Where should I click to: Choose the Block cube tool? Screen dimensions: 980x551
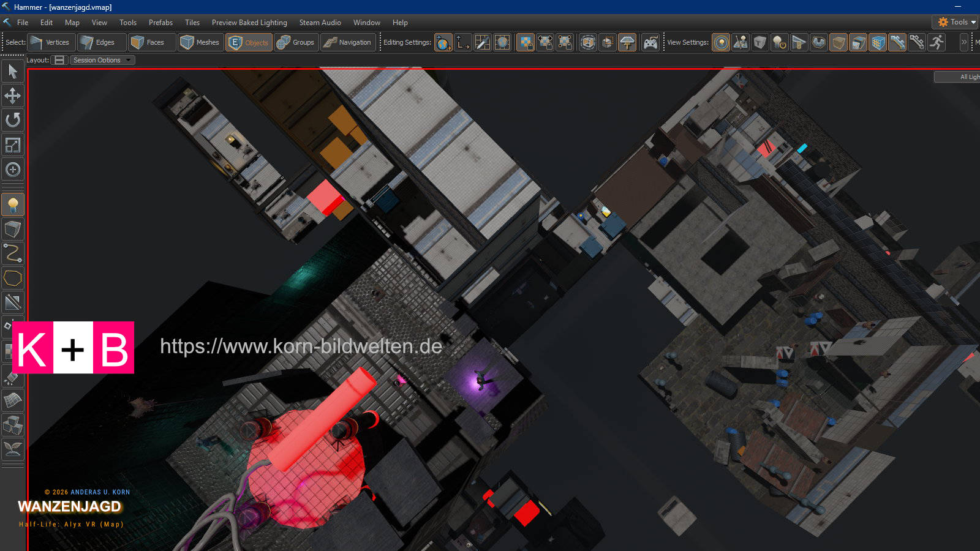pyautogui.click(x=13, y=230)
